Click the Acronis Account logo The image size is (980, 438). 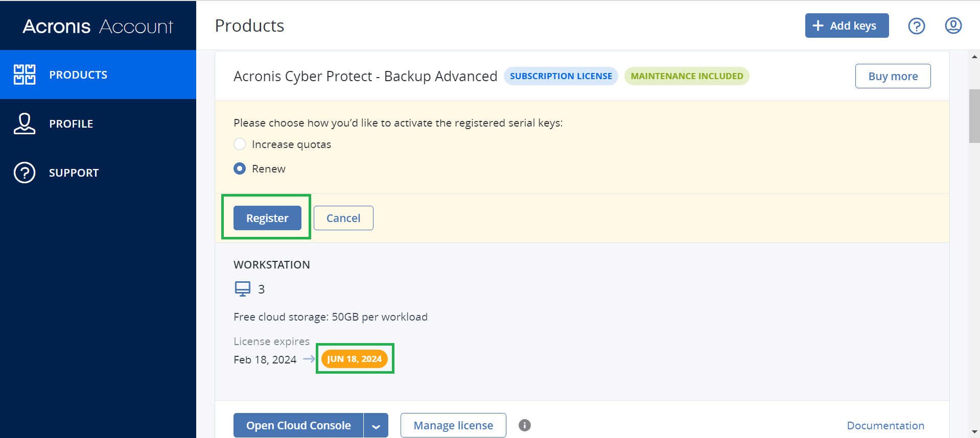click(98, 26)
